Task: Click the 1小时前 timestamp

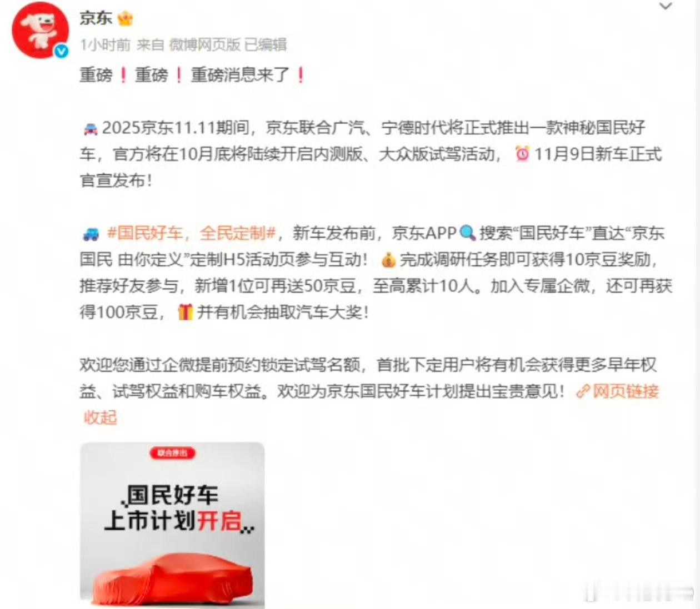Action: tap(105, 44)
